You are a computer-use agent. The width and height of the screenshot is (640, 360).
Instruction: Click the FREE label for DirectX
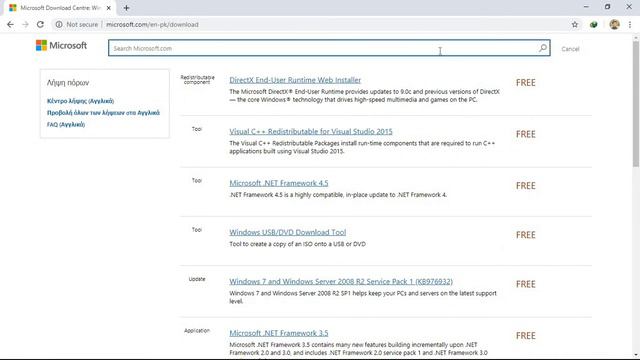(x=525, y=82)
